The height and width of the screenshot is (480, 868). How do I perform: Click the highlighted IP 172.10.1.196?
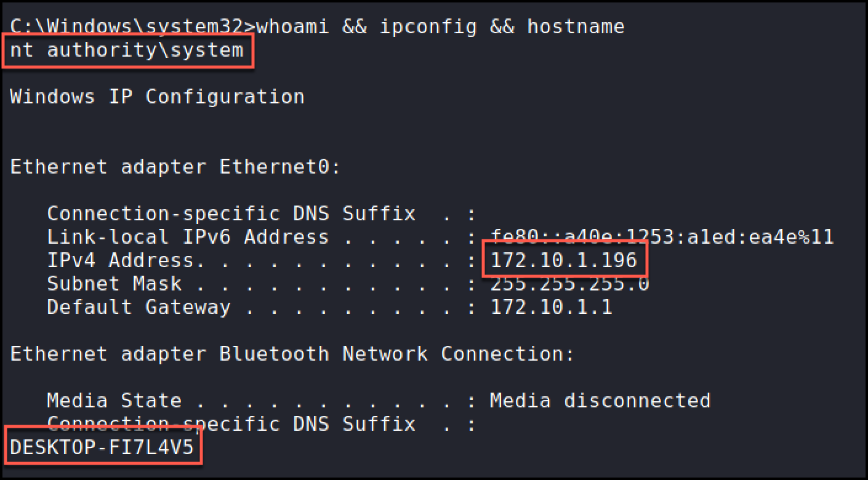pos(563,261)
